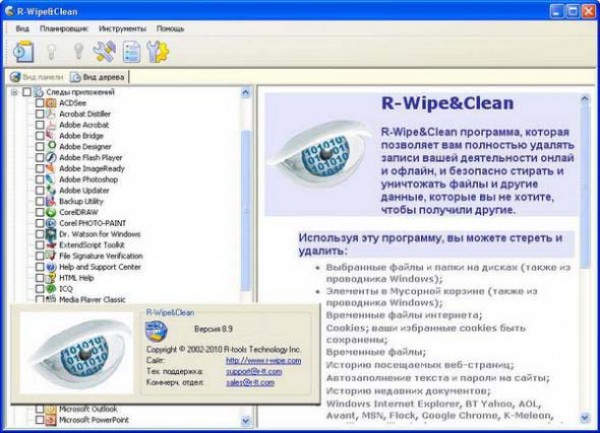Tick the Adobe Photoshop checkbox

40,179
